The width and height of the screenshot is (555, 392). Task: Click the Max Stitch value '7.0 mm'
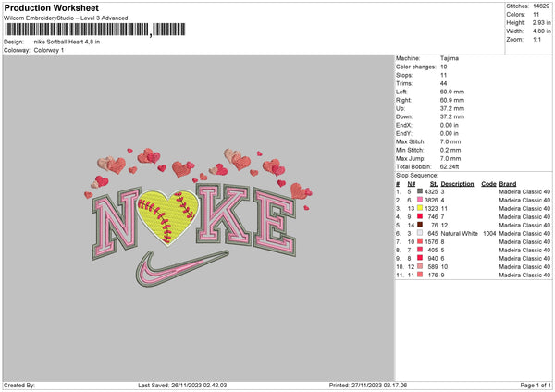click(450, 141)
